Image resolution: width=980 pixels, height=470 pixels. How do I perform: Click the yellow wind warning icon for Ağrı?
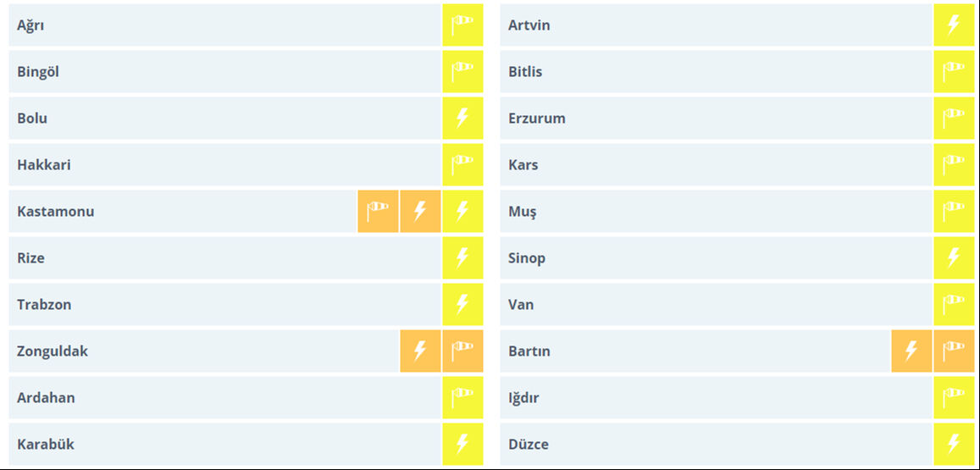[462, 25]
